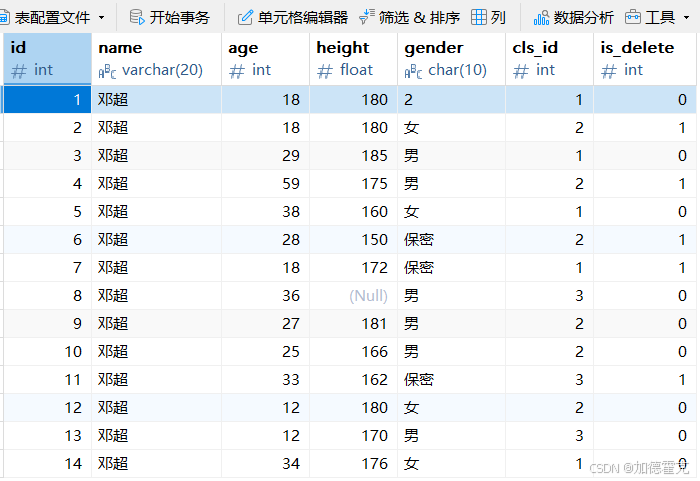This screenshot has width=700, height=481.
Task: Select the age column header
Action: coord(265,59)
